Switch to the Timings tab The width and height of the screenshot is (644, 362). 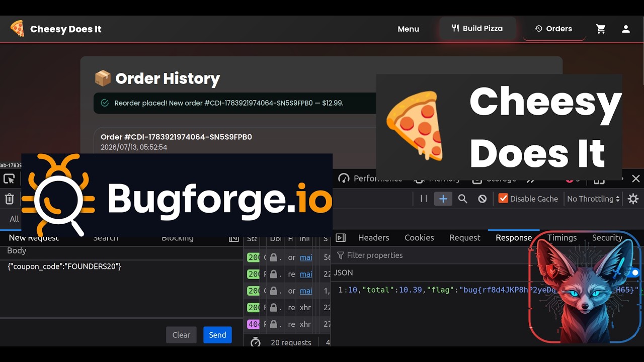[562, 238]
